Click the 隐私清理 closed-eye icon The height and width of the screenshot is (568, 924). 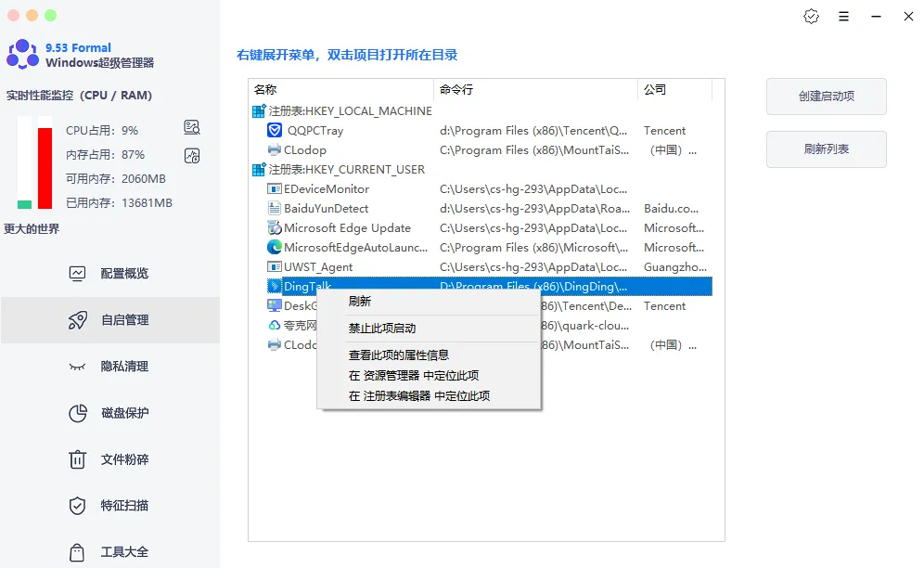[x=77, y=367]
